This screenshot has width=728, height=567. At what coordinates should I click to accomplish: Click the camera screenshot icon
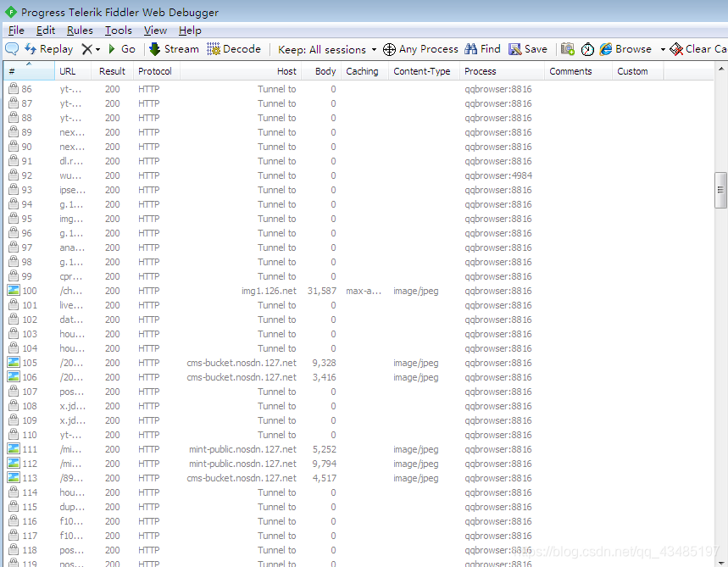coord(567,49)
